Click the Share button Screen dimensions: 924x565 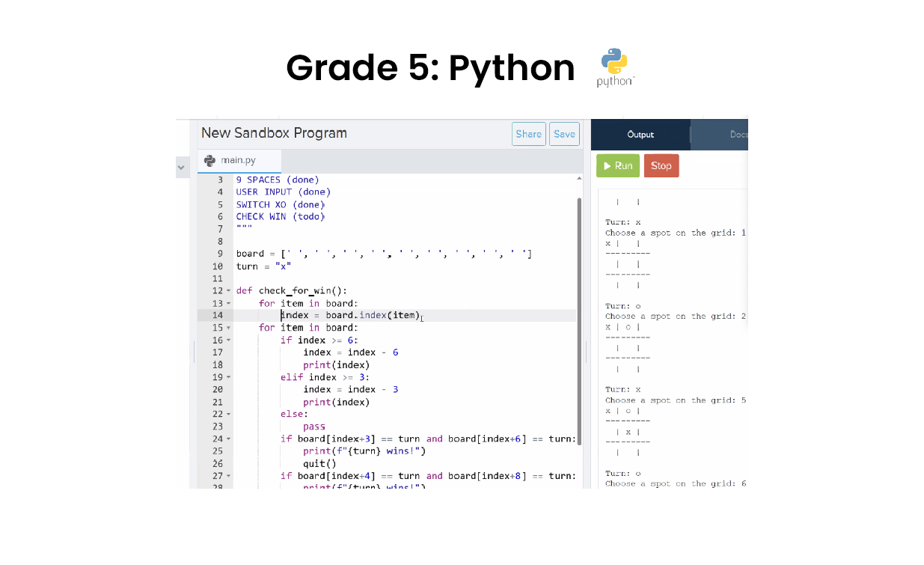[x=529, y=134]
